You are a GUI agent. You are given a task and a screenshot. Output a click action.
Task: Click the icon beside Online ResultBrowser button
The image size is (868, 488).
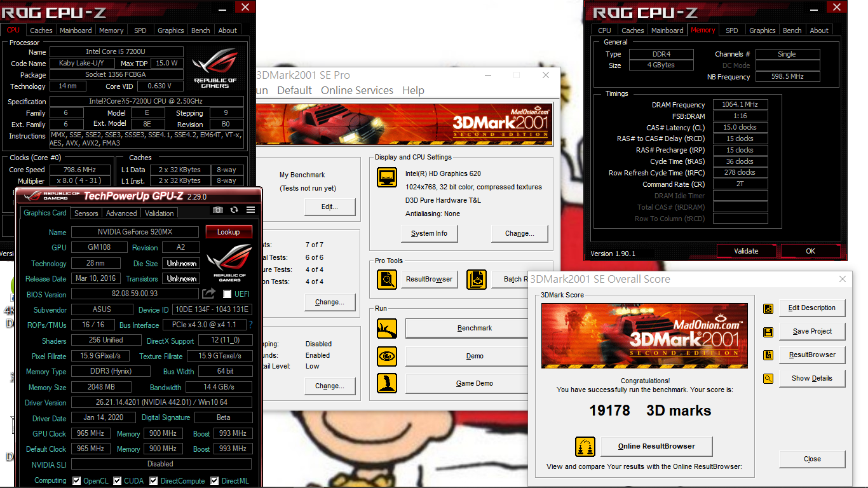(585, 447)
